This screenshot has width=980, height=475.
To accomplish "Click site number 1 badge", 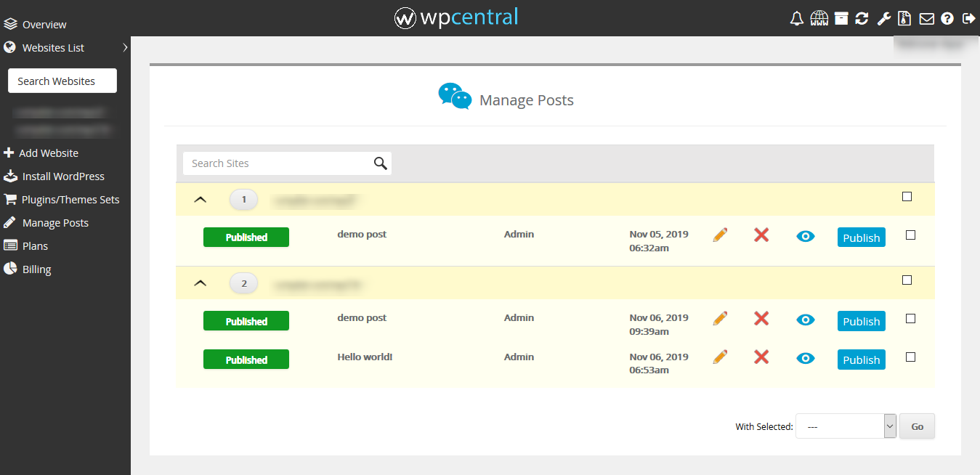I will tap(244, 199).
